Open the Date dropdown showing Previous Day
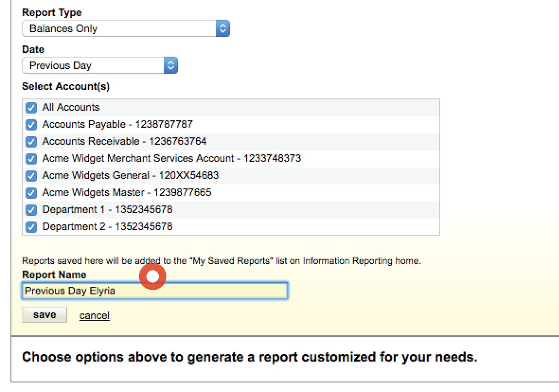The height and width of the screenshot is (392, 559). coord(93,66)
